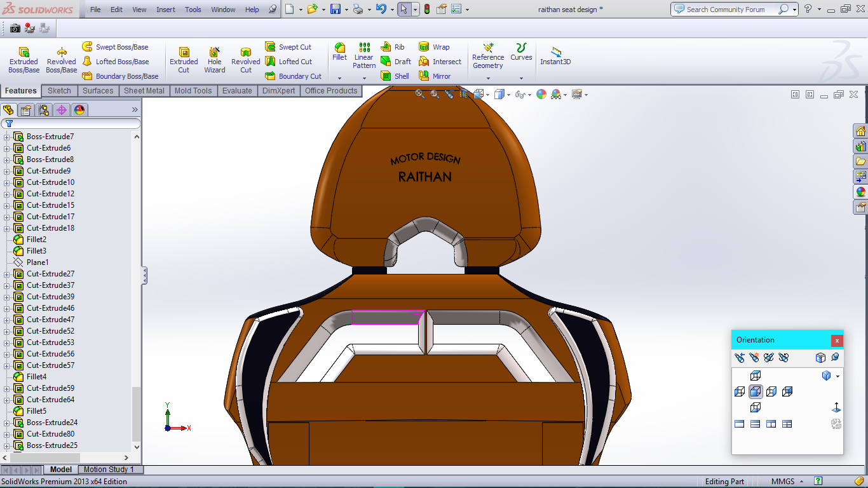
Task: Select Back view in Orientation box
Action: tap(787, 391)
